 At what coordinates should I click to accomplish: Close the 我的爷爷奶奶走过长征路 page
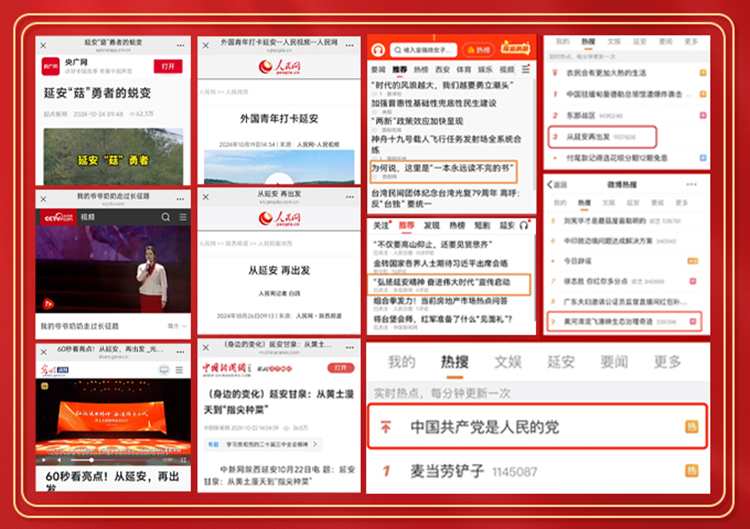pos(44,199)
